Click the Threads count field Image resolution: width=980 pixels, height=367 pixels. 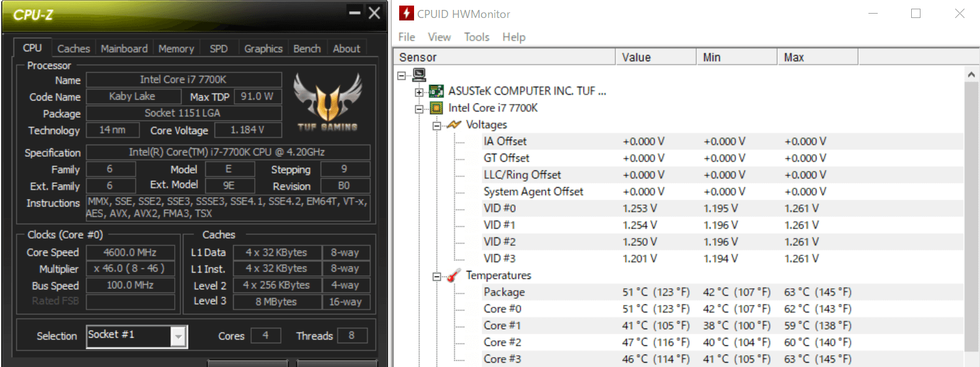point(351,335)
